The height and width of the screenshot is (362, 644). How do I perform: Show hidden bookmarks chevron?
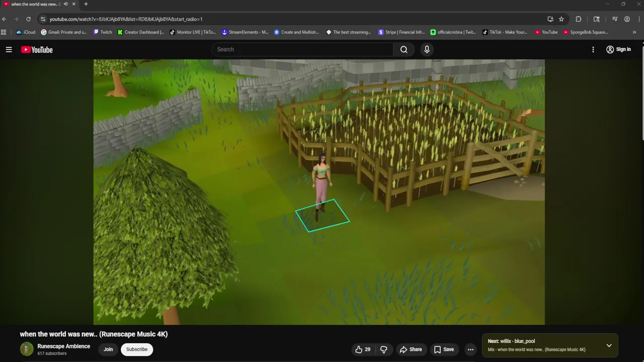tap(634, 32)
